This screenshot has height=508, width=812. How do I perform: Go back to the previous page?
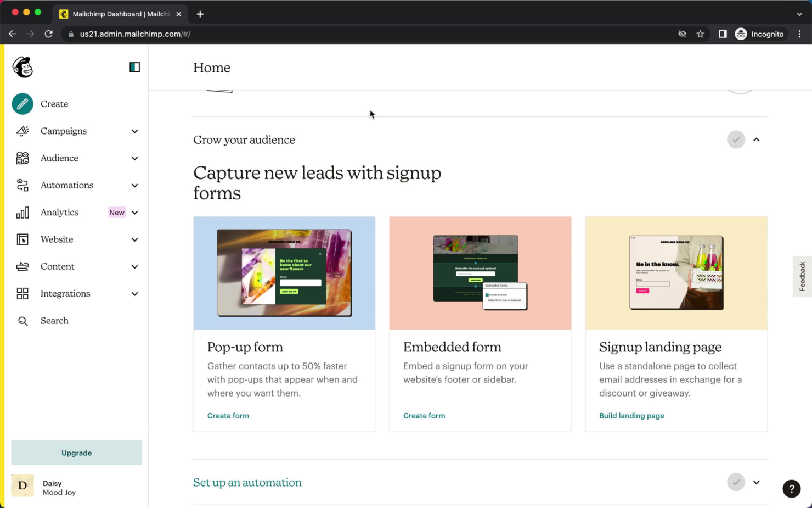tap(12, 34)
